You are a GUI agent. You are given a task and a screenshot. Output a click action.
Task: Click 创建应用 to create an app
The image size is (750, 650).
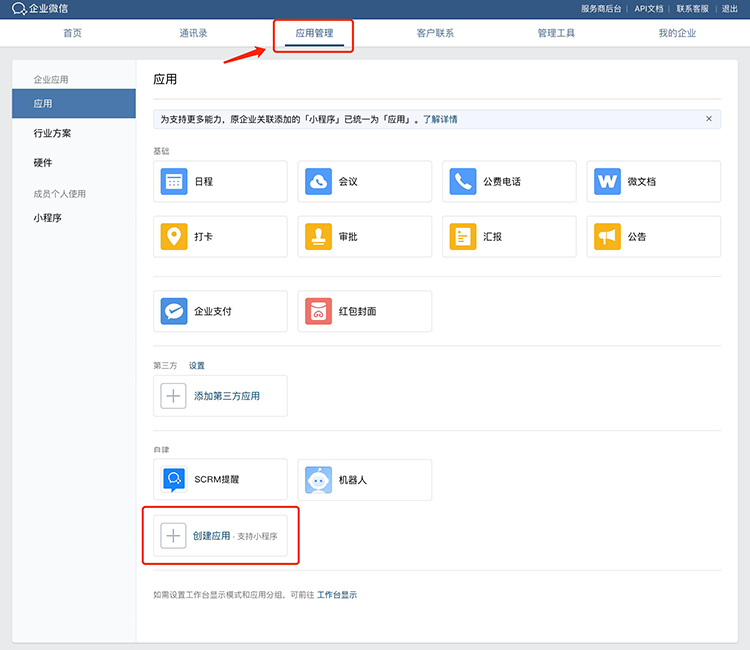(211, 536)
